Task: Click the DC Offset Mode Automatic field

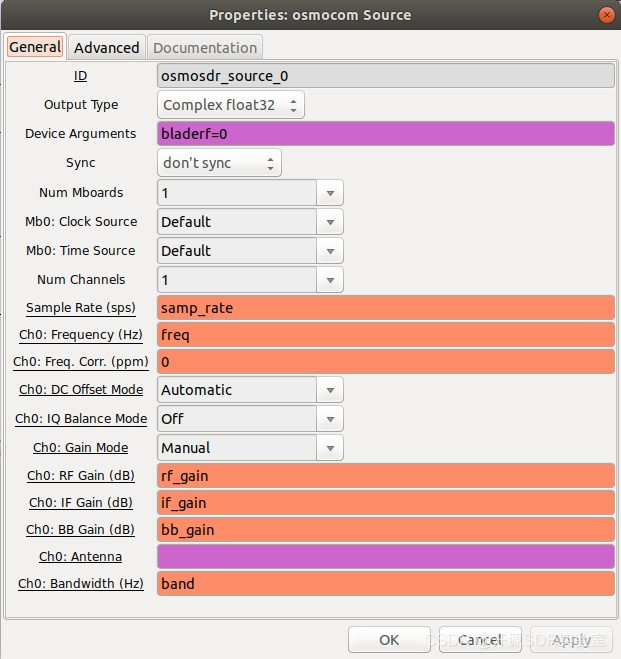Action: coord(237,390)
